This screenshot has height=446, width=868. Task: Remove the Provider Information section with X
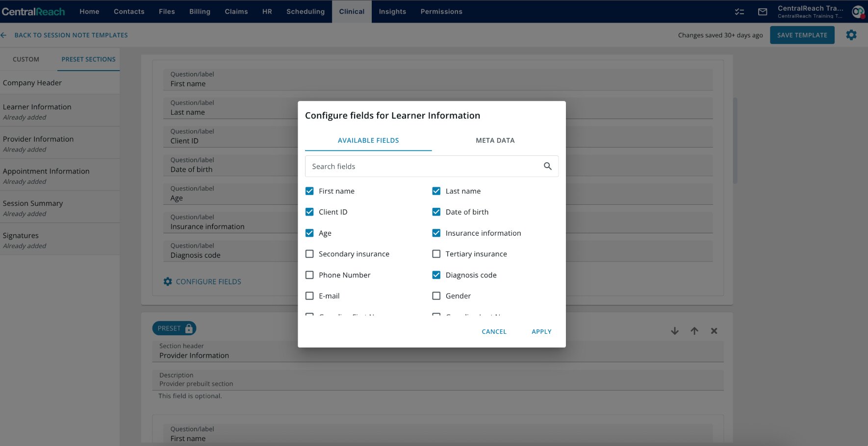[714, 331]
